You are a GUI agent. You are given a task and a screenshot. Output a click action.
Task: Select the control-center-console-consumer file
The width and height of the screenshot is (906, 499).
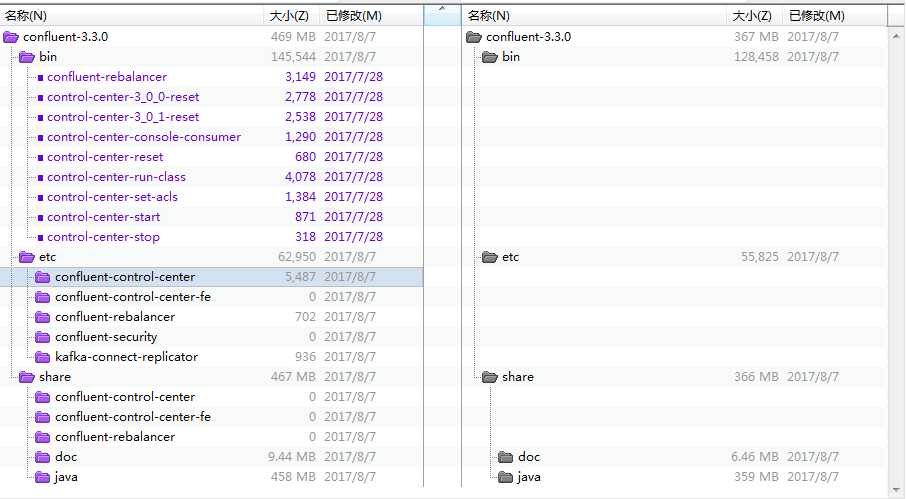point(144,137)
